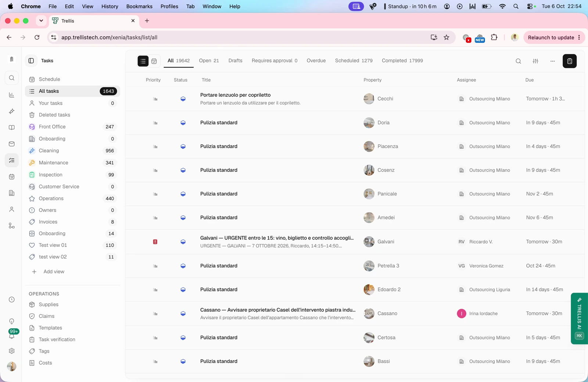Image resolution: width=588 pixels, height=382 pixels.
Task: Open filter sliders icon in toolbar
Action: (x=535, y=61)
